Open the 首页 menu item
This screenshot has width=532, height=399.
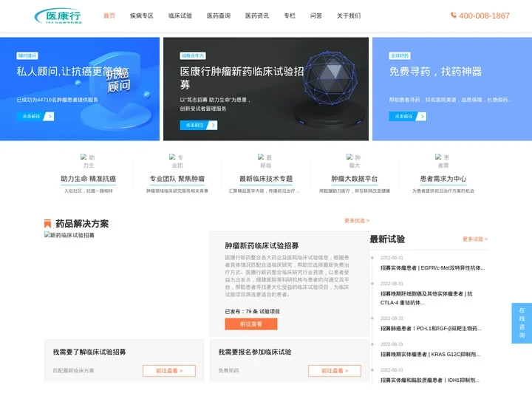pyautogui.click(x=109, y=16)
